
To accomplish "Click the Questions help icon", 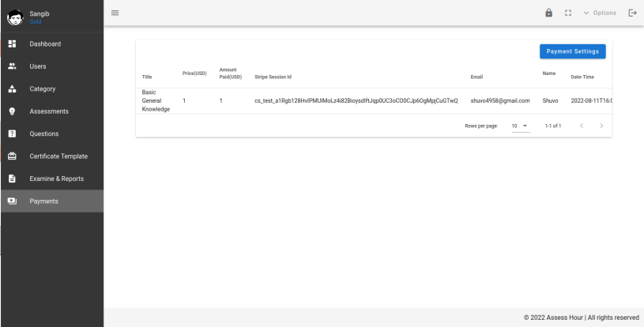I will pyautogui.click(x=12, y=133).
